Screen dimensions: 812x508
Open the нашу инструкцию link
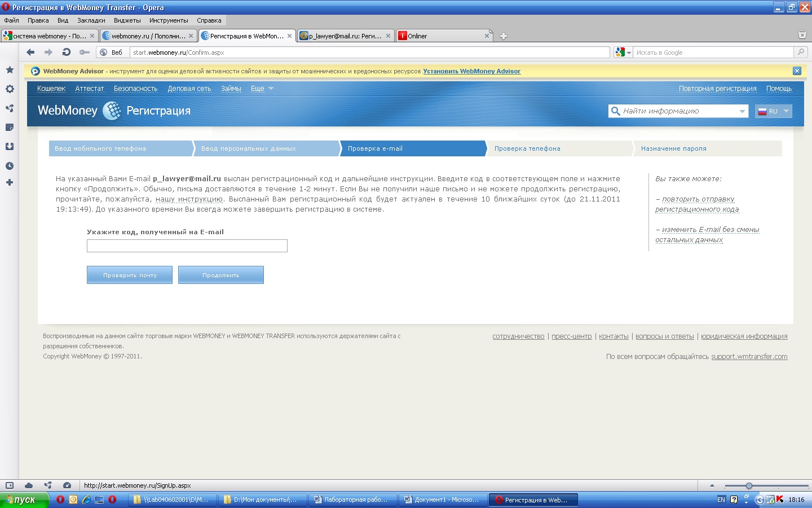coord(189,199)
